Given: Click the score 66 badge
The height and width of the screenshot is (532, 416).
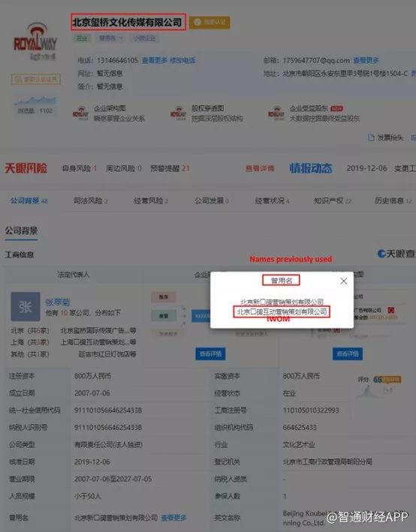Looking at the screenshot, I should [387, 380].
